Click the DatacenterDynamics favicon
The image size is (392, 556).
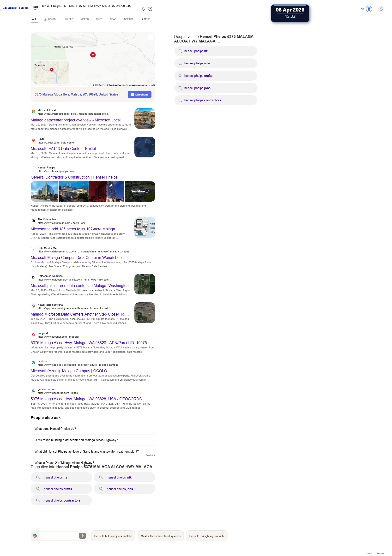tap(33, 277)
